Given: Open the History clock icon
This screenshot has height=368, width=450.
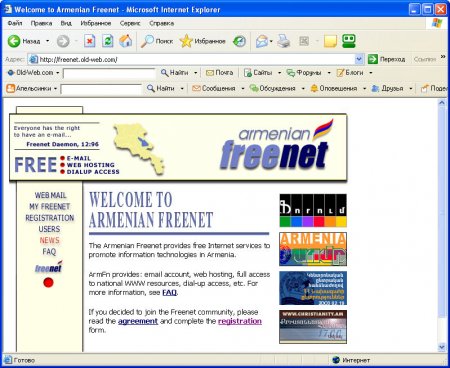Looking at the screenshot, I should [x=239, y=41].
